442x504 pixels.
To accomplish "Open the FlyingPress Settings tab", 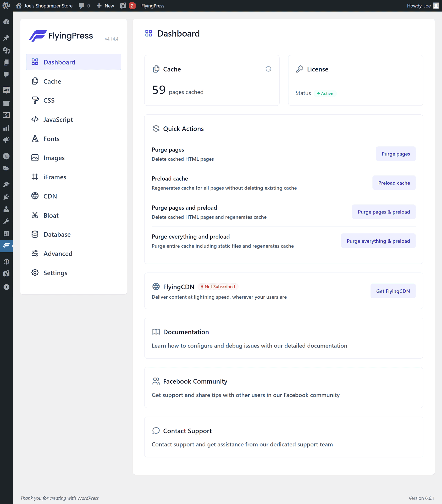I will click(x=74, y=273).
